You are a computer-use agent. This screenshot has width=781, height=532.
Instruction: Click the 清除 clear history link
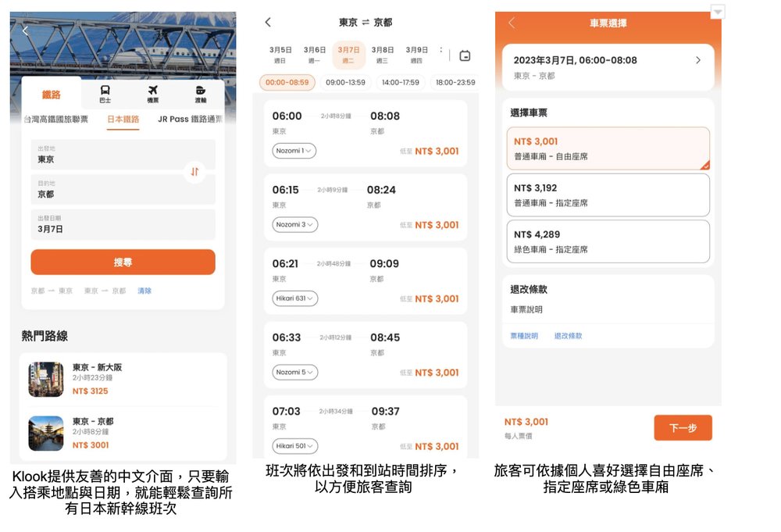[x=144, y=291]
